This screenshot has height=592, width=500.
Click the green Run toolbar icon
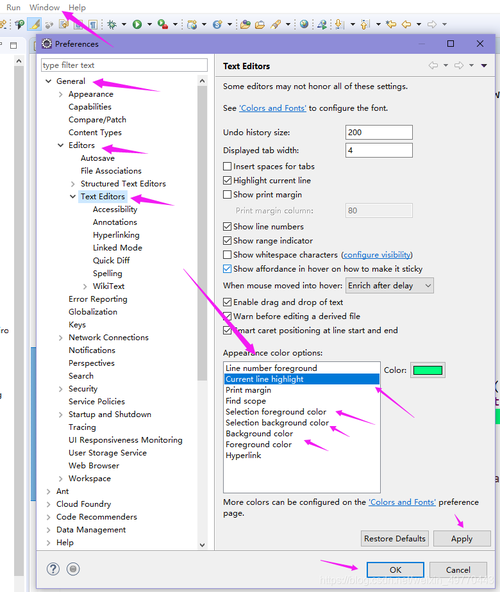click(x=137, y=25)
